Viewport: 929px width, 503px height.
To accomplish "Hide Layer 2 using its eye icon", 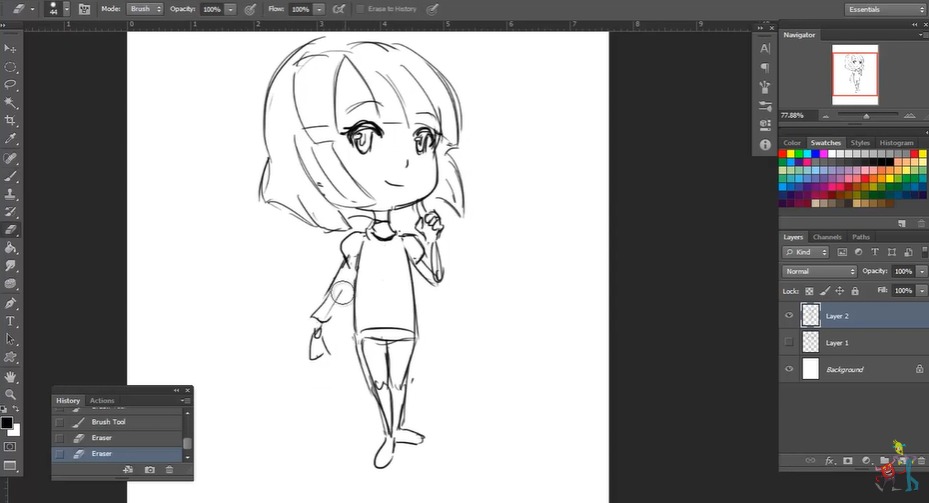I will click(x=789, y=316).
